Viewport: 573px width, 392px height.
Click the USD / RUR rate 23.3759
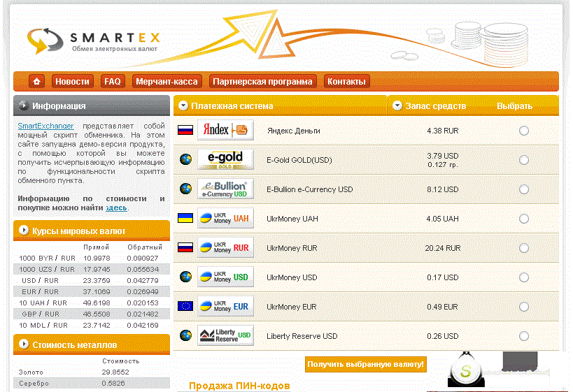click(x=96, y=281)
